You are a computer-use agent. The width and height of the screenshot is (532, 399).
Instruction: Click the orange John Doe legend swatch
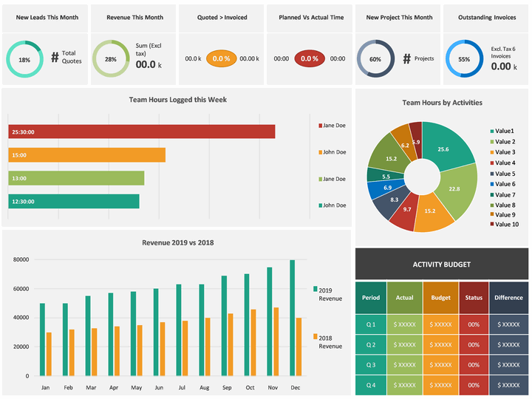(x=320, y=152)
